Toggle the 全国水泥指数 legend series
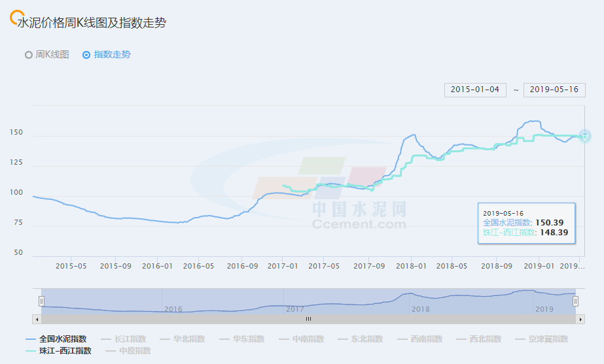Image resolution: width=604 pixels, height=364 pixels. click(x=56, y=339)
